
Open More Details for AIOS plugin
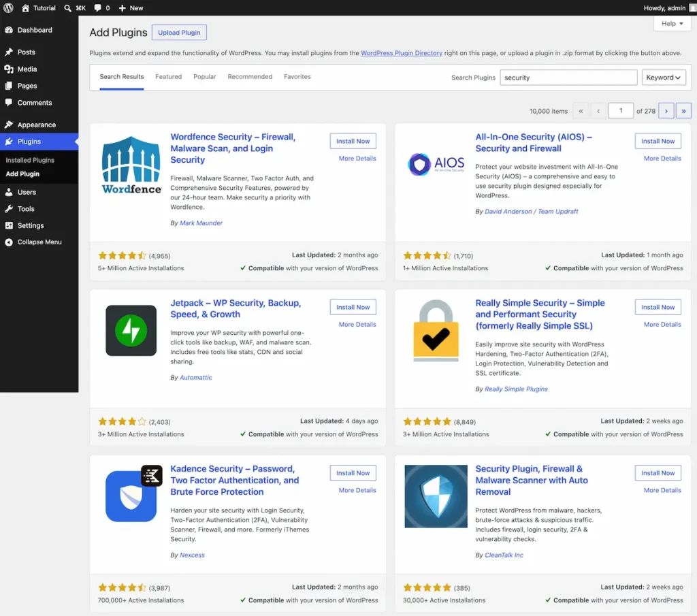pos(662,158)
